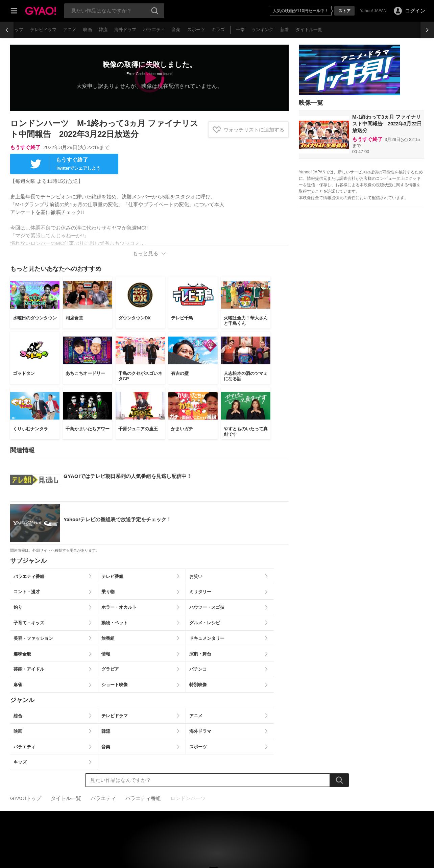Open 総合 genre row

54,716
